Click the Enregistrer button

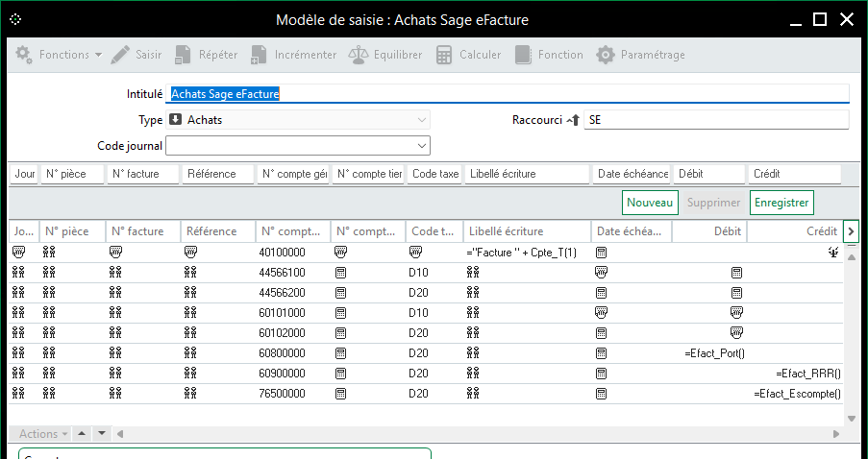click(x=781, y=203)
